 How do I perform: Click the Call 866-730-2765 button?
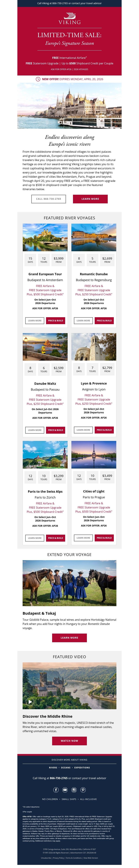[x=49, y=199]
